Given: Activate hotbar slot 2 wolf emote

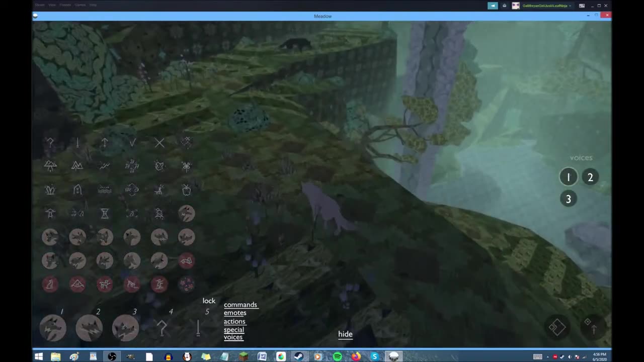Looking at the screenshot, I should click(x=89, y=328).
